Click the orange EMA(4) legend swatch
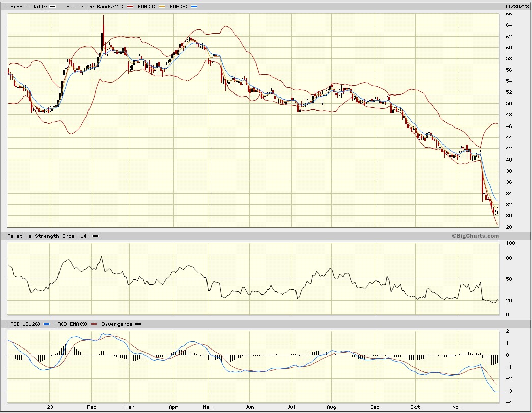 pyautogui.click(x=162, y=7)
